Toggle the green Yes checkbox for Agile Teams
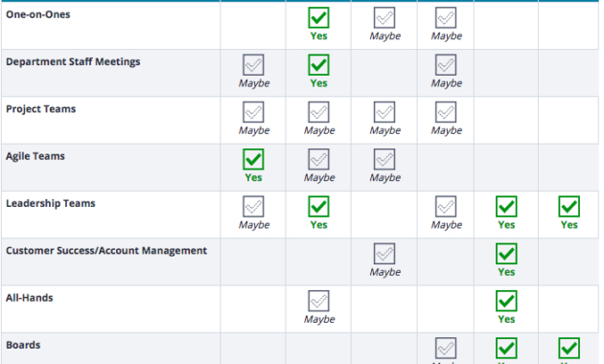 pyautogui.click(x=253, y=159)
